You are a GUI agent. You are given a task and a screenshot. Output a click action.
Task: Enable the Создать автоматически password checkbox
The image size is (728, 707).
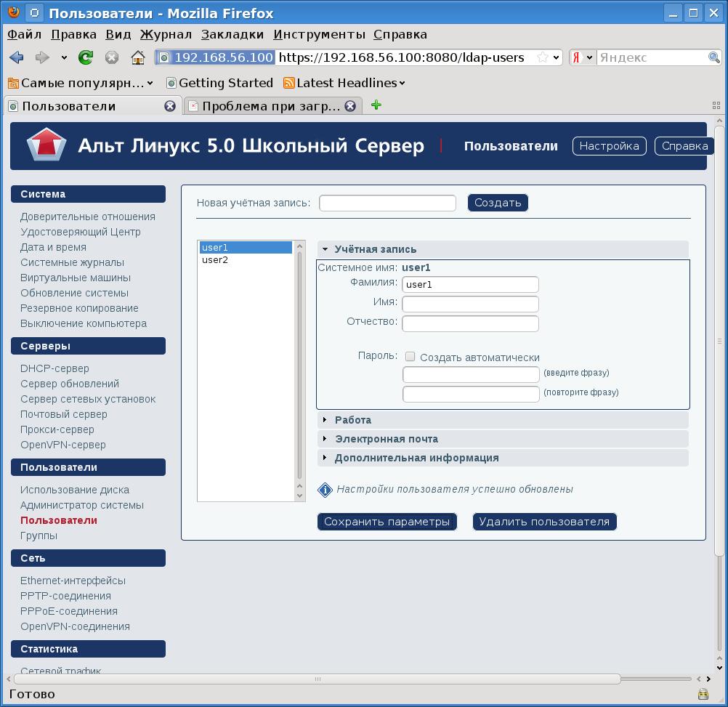click(x=410, y=357)
